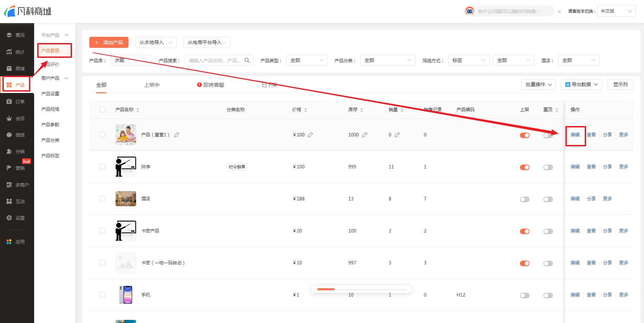The image size is (644, 323).
Task: Click the 显示列 button
Action: pos(621,84)
